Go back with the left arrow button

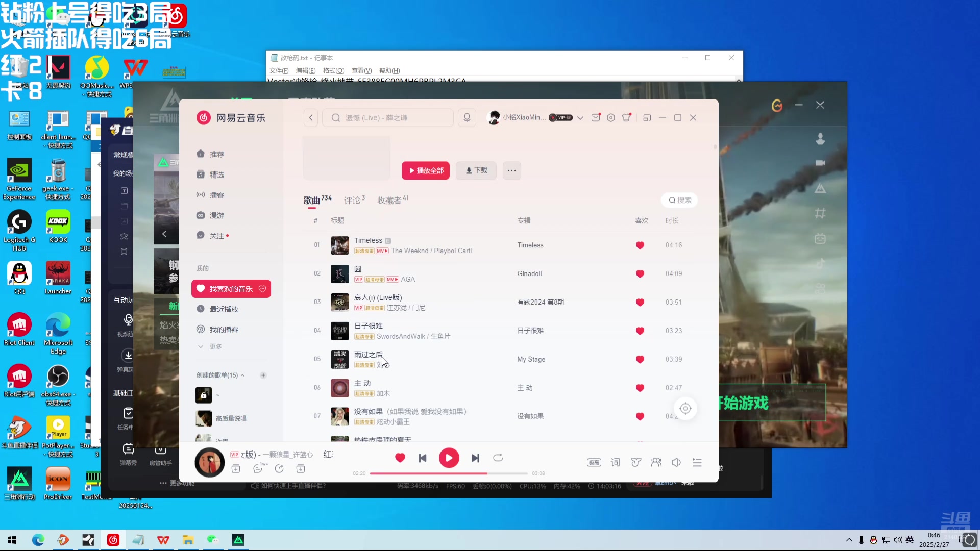[311, 118]
